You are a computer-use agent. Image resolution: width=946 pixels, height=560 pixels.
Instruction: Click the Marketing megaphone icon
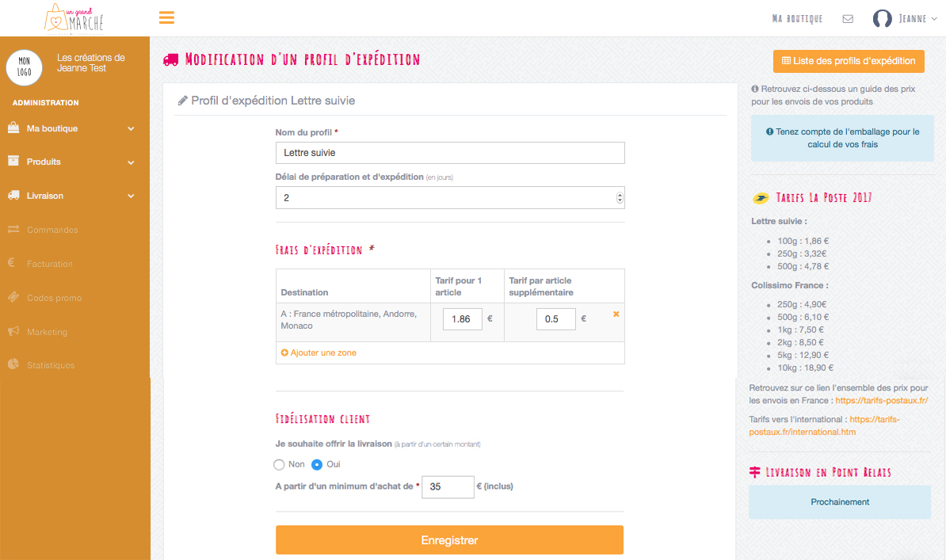pyautogui.click(x=13, y=331)
